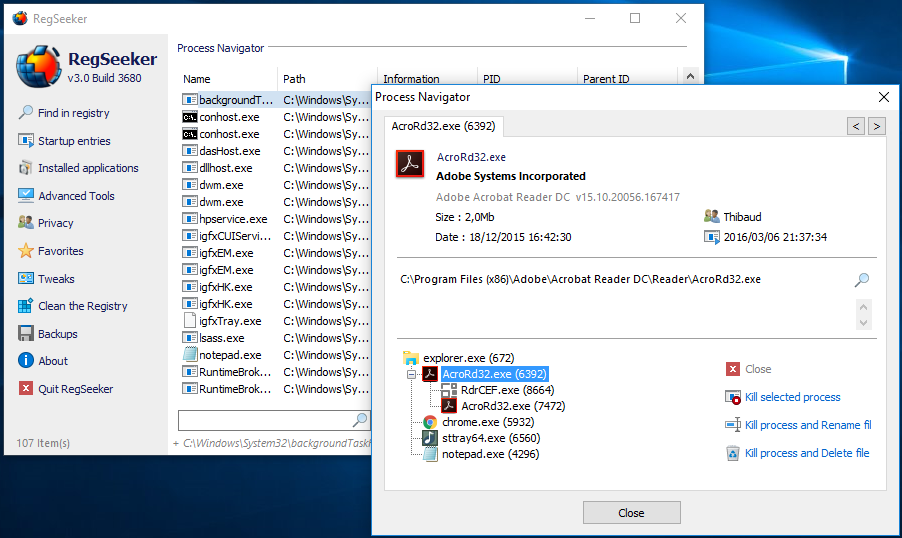Go to previous tab with < arrow
The image size is (902, 538).
[x=856, y=126]
